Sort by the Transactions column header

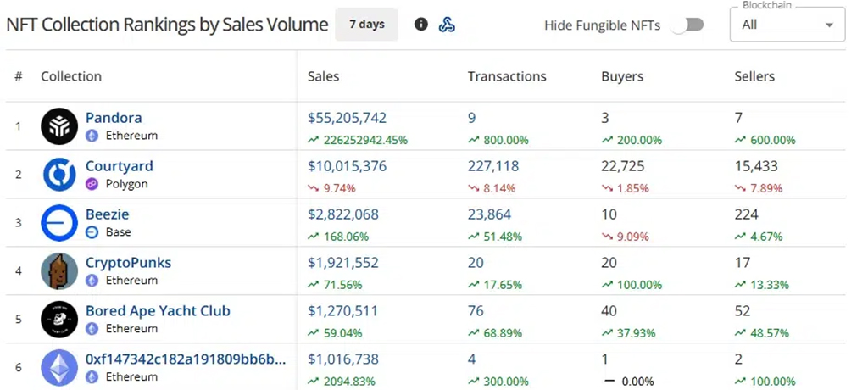[x=507, y=76]
